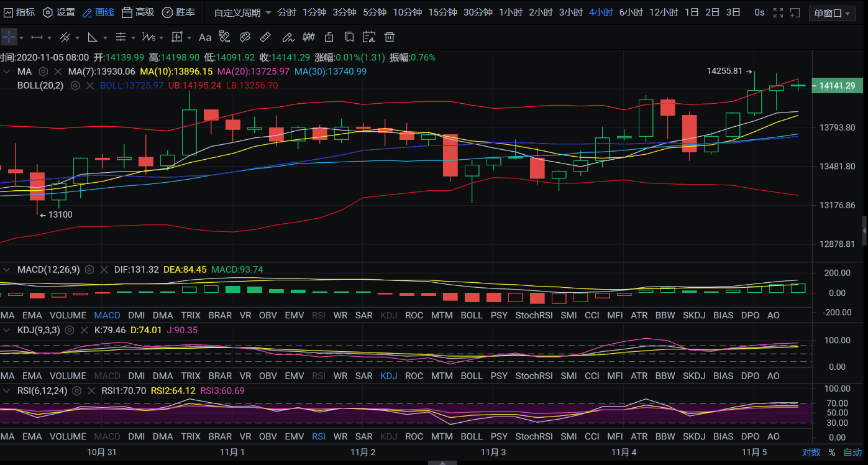Expand the line segment tool dropdown arrow
The width and height of the screenshot is (868, 465).
click(x=50, y=38)
